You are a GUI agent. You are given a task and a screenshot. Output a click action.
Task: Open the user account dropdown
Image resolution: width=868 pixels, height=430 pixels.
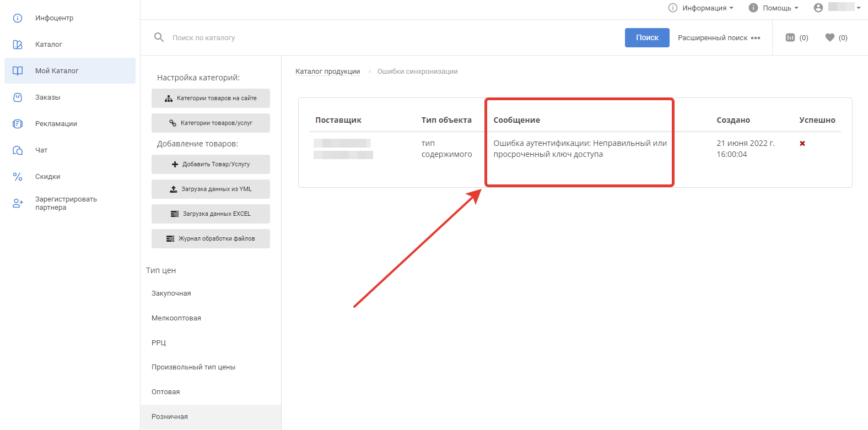click(837, 8)
